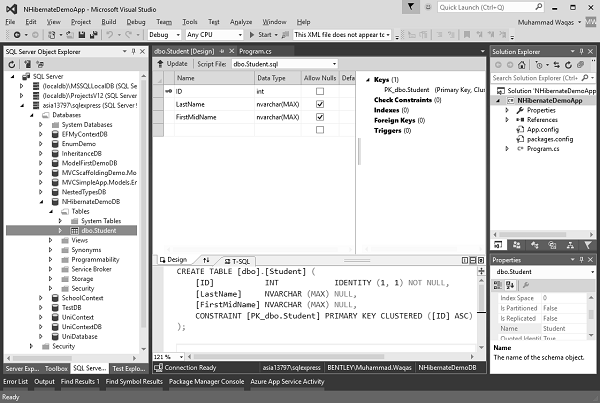
Task: Open the Debug configuration dropdown
Action: click(164, 35)
